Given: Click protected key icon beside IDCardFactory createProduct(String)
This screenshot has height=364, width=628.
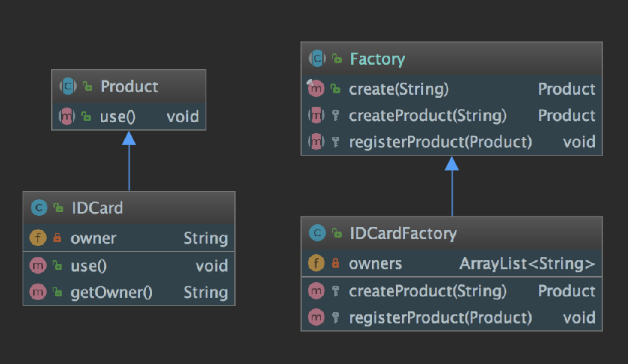Looking at the screenshot, I should click(x=336, y=291).
